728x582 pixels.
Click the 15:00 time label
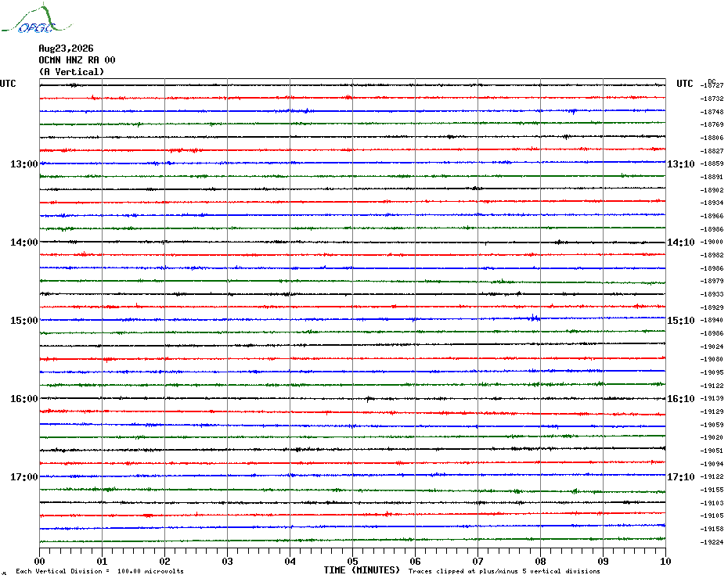24,321
